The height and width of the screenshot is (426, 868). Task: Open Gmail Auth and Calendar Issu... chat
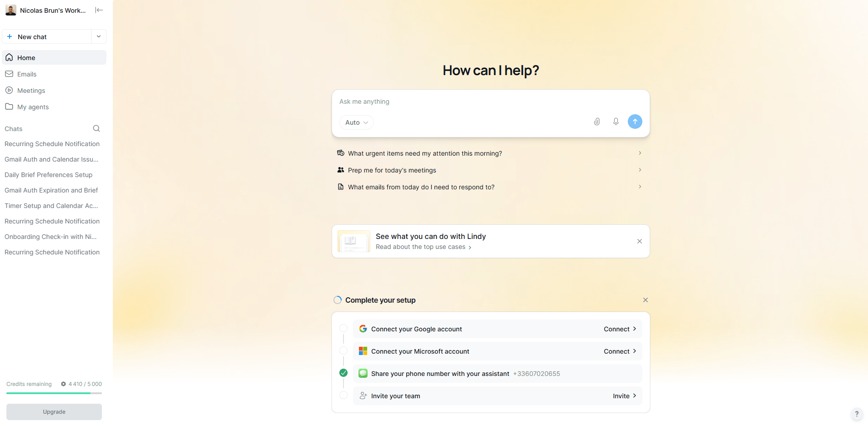coord(51,159)
